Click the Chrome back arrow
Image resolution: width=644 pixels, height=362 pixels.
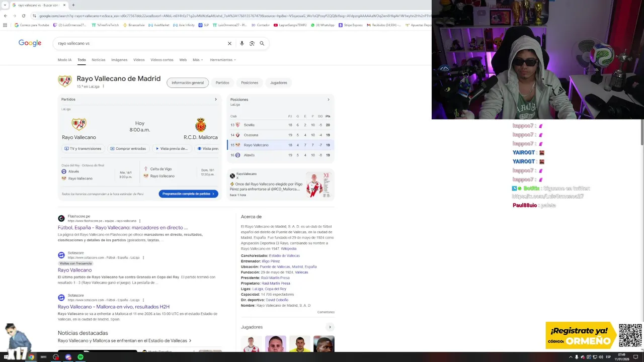[6, 16]
